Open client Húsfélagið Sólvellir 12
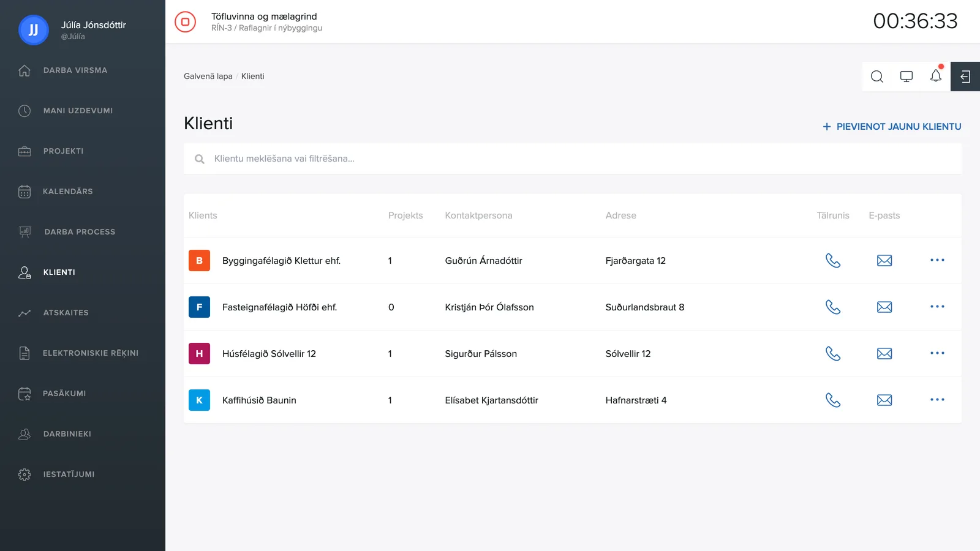 [x=269, y=354]
